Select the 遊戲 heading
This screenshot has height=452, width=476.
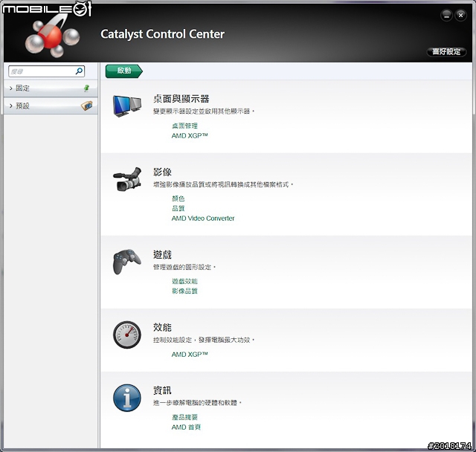(162, 254)
